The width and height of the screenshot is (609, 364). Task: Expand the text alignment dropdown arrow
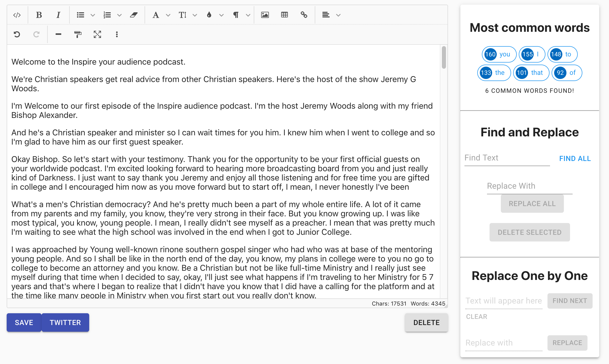338,15
